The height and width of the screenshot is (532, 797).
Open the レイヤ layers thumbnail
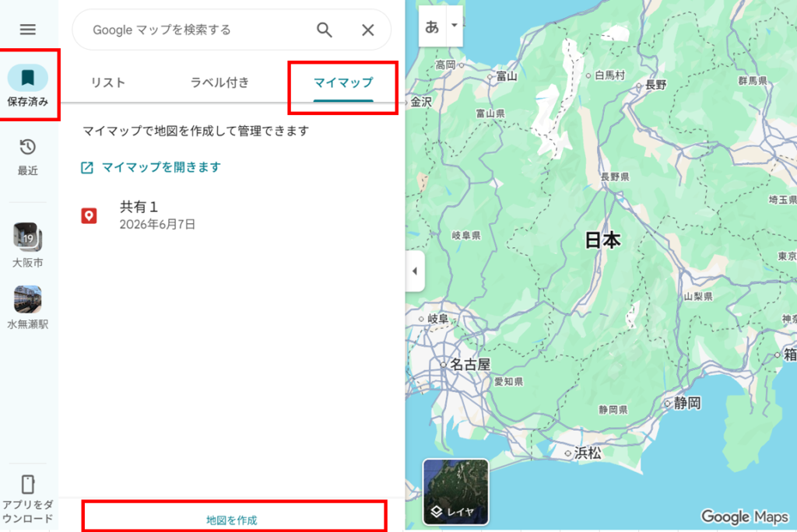[x=455, y=492]
